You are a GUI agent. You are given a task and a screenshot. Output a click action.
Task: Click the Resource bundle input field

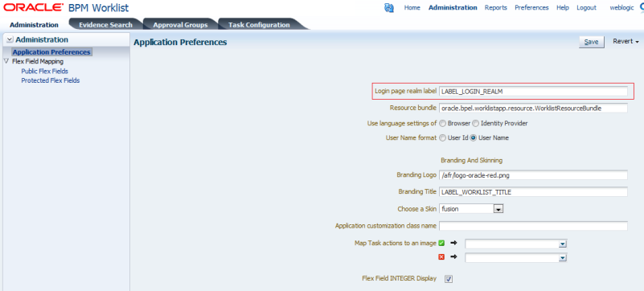tap(533, 109)
